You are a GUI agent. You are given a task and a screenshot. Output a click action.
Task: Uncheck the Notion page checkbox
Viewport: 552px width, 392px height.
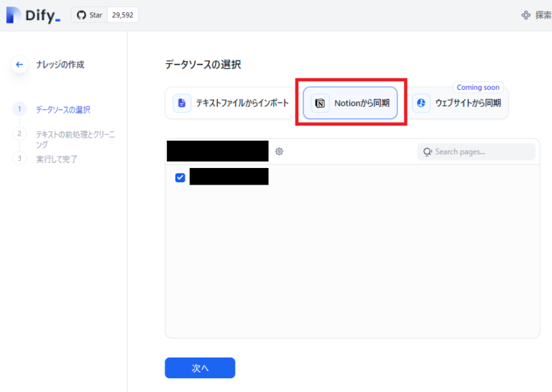tap(180, 177)
